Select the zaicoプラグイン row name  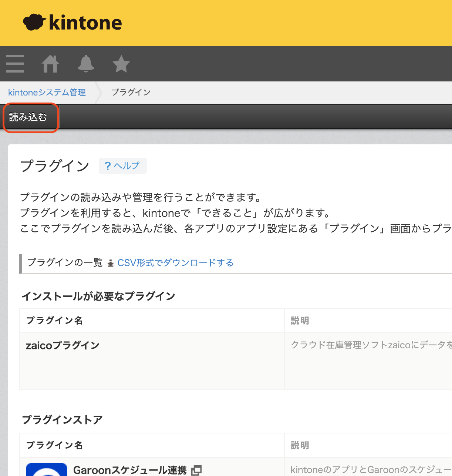(x=63, y=345)
